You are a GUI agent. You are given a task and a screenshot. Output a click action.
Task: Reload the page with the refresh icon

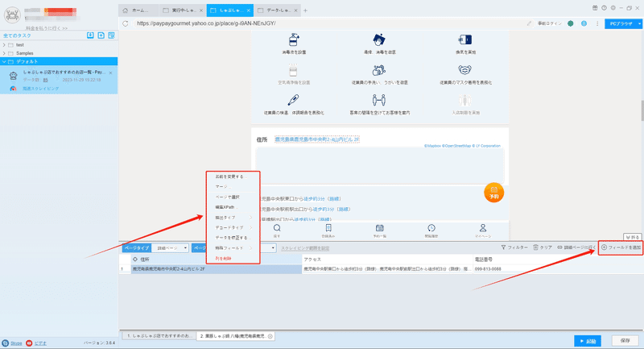tap(126, 23)
